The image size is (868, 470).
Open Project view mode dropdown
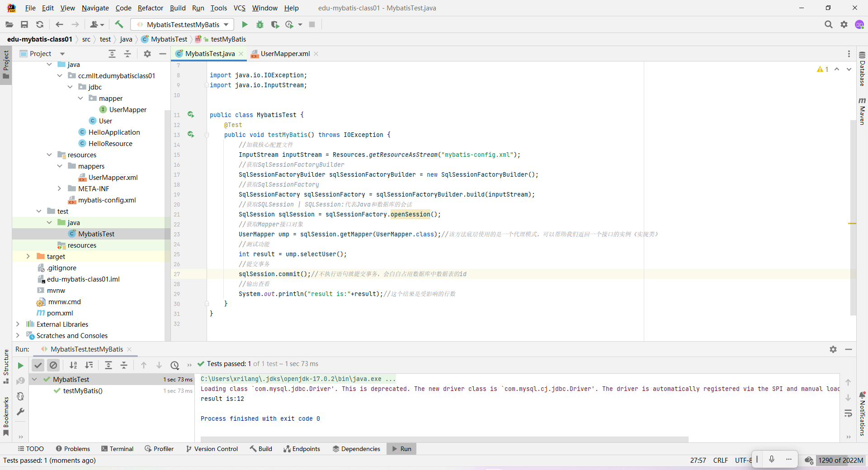tap(62, 54)
